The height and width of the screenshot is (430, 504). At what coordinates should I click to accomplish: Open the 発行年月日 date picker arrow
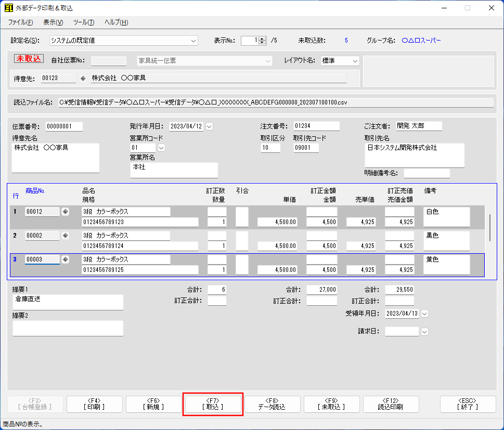(209, 127)
